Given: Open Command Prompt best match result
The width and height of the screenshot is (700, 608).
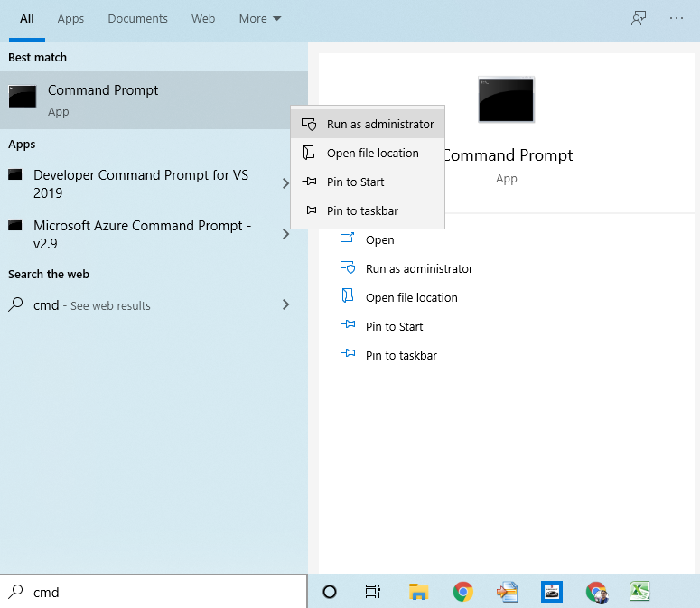Looking at the screenshot, I should click(154, 100).
